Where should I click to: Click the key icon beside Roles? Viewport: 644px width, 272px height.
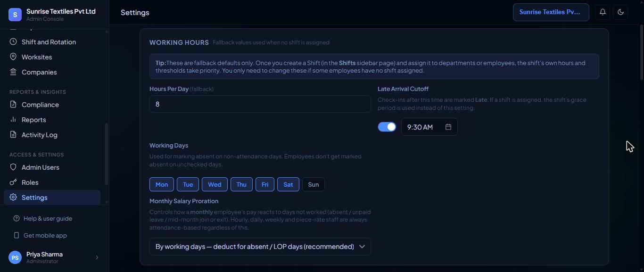coord(13,182)
